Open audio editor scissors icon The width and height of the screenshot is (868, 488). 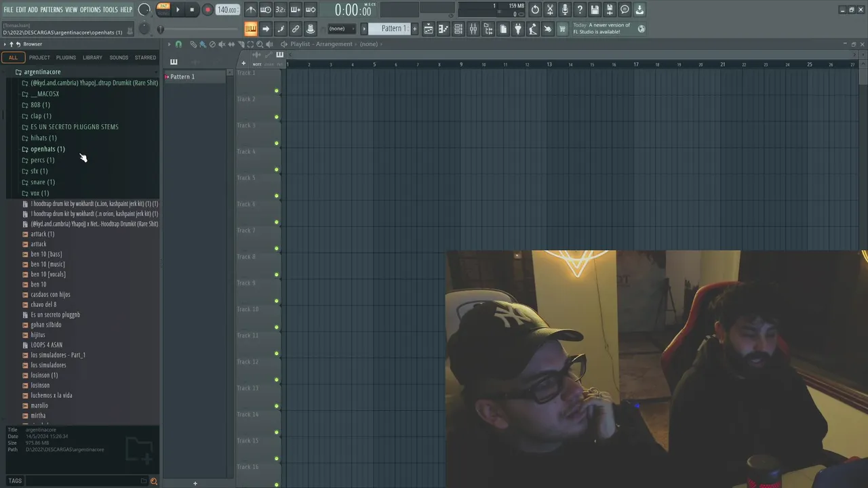click(x=550, y=9)
